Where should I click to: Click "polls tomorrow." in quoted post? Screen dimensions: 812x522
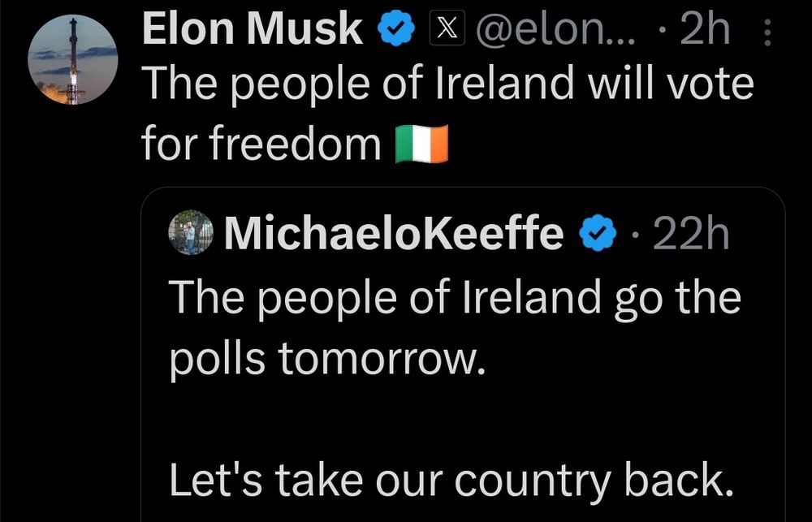tap(328, 358)
